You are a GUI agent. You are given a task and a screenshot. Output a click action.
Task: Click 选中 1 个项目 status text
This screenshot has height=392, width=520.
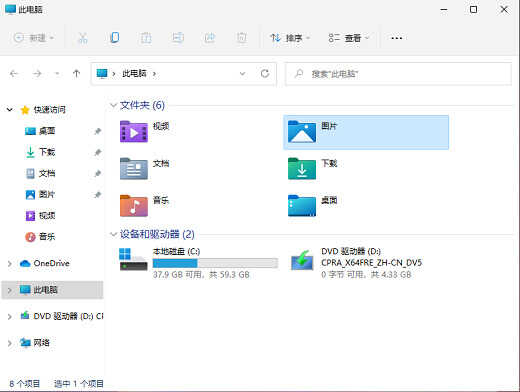click(79, 384)
